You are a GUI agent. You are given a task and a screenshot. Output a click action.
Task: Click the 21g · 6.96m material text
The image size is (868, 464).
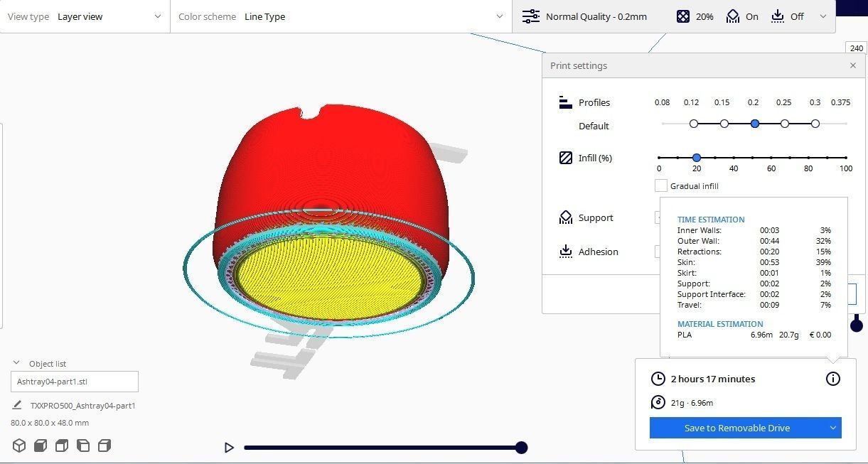point(692,403)
